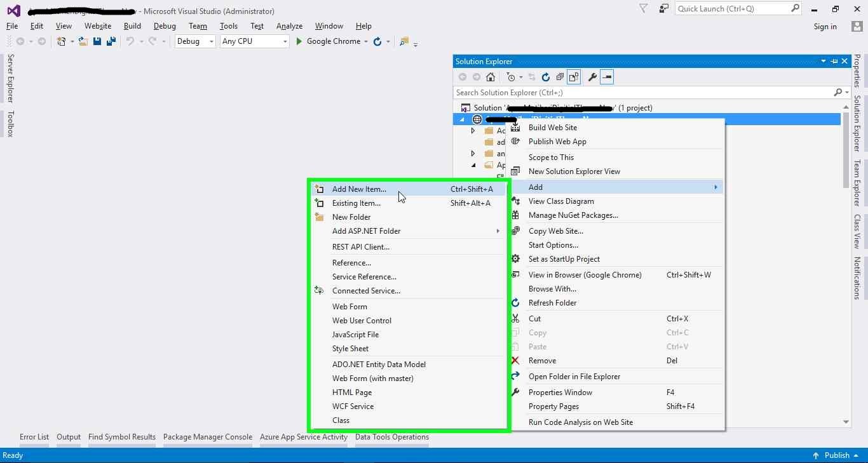
Task: Choose Class in Add submenu
Action: point(409,420)
